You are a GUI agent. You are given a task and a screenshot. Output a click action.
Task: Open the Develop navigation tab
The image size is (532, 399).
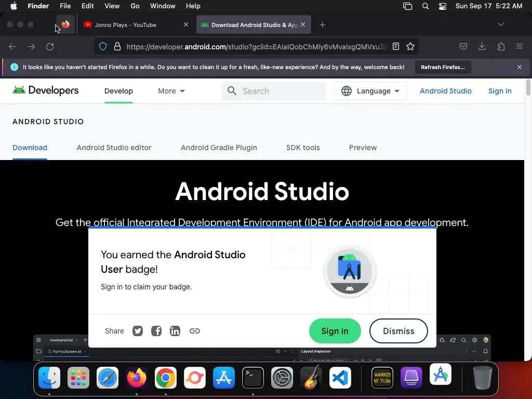pyautogui.click(x=119, y=91)
